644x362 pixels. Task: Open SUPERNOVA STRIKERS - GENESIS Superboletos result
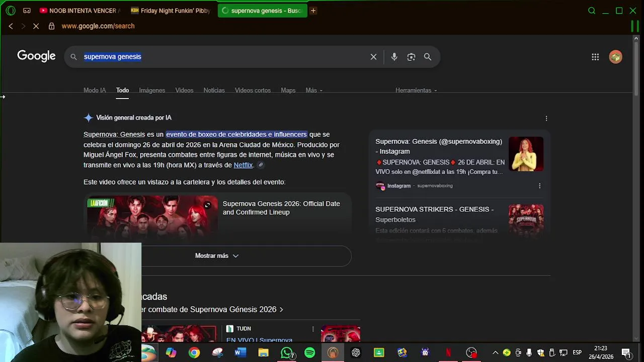click(434, 214)
